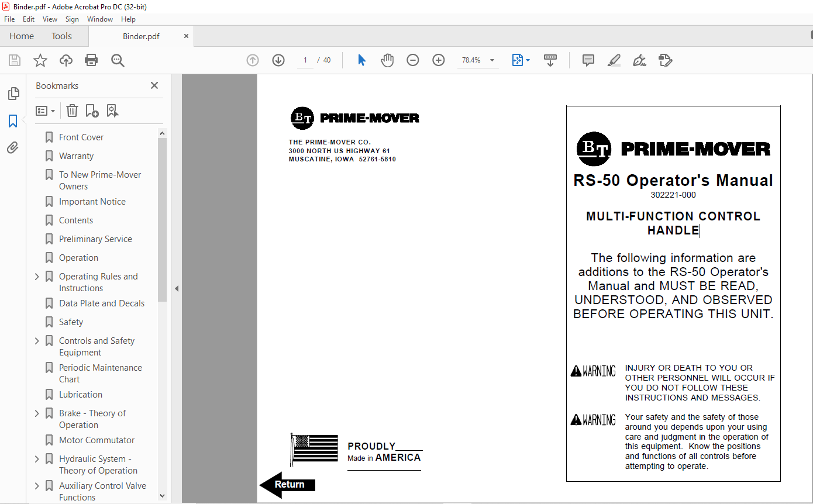The image size is (813, 504).
Task: Expand Controls and Safety Equipment bookmark
Action: point(37,341)
